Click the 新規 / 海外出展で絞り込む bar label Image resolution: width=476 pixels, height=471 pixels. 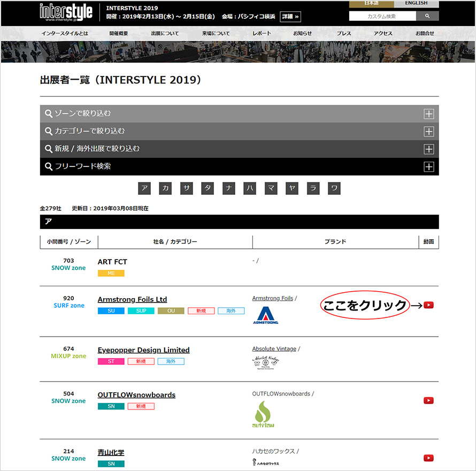coord(97,149)
